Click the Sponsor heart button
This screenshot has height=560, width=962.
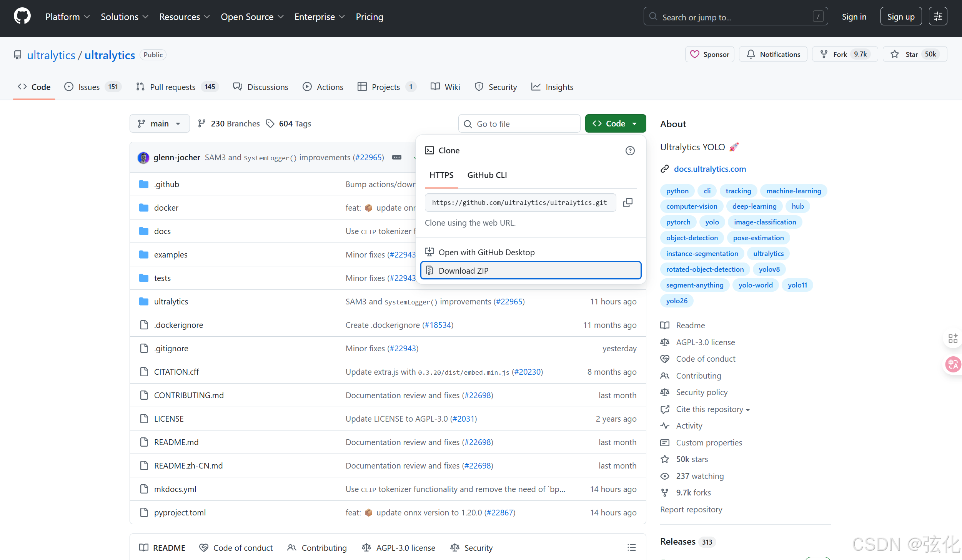tap(709, 54)
